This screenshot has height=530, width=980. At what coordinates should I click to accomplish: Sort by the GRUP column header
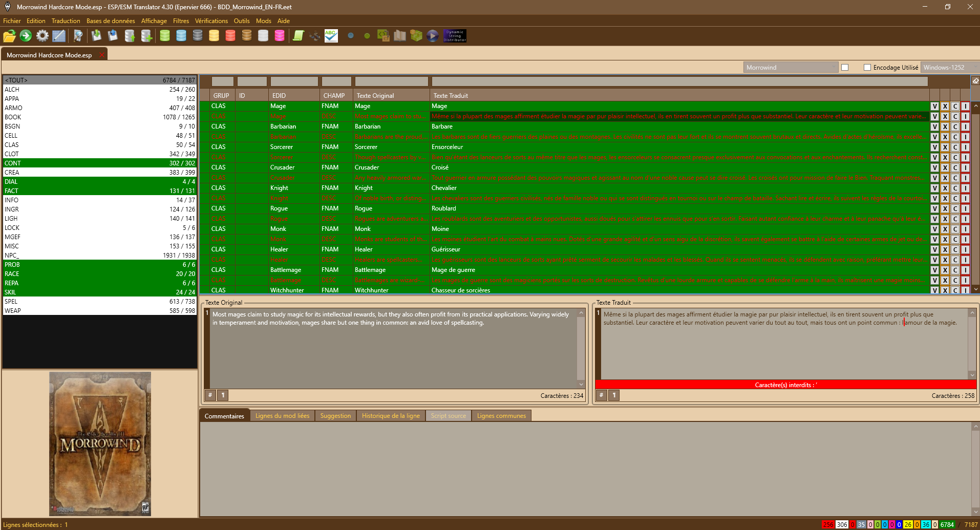(221, 96)
